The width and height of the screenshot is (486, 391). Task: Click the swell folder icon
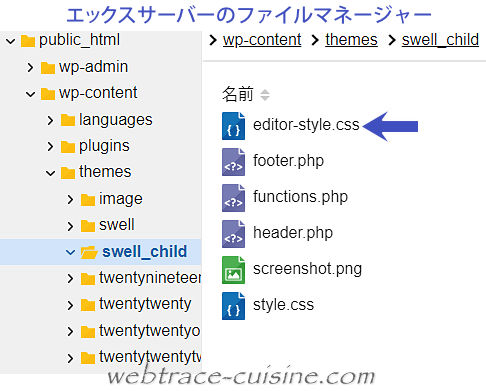tap(88, 226)
